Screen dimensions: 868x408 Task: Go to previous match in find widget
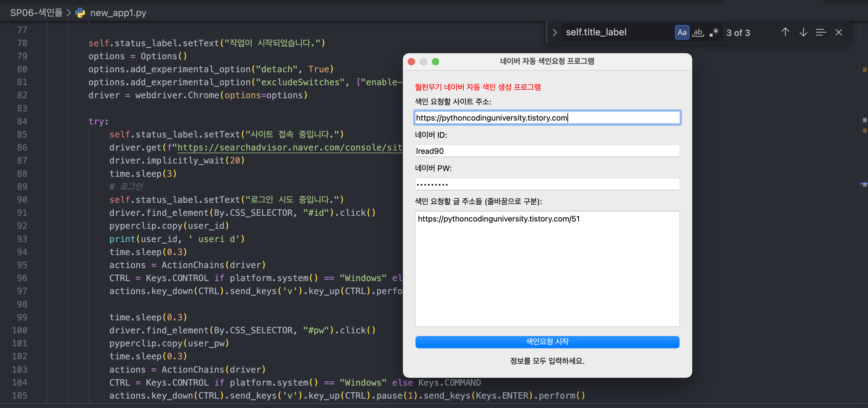pyautogui.click(x=785, y=32)
